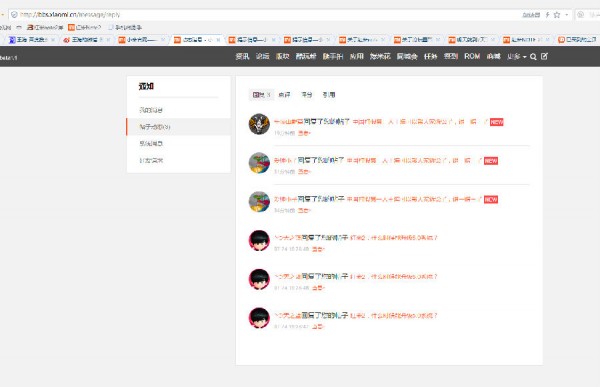The image size is (600, 387).
Task: Click the NEW badge on the first notification
Action: point(497,122)
